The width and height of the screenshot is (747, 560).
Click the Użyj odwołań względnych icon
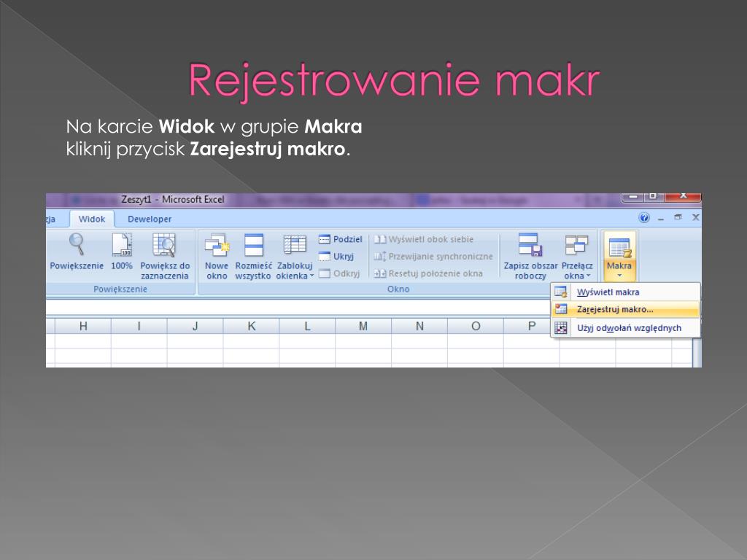(x=561, y=327)
